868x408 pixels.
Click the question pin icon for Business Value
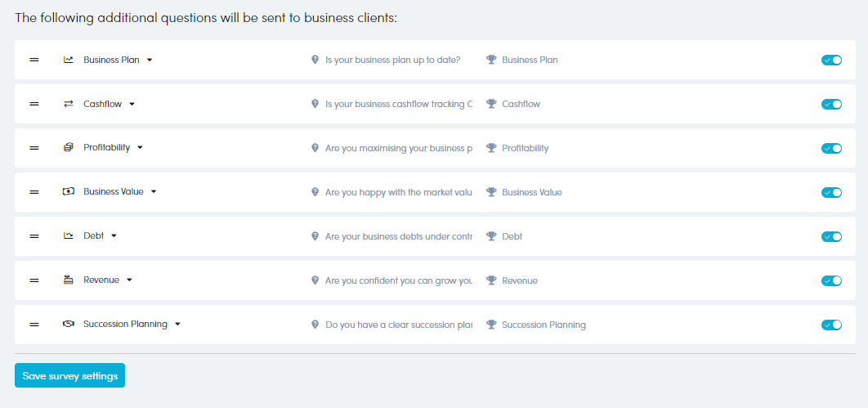(x=315, y=192)
